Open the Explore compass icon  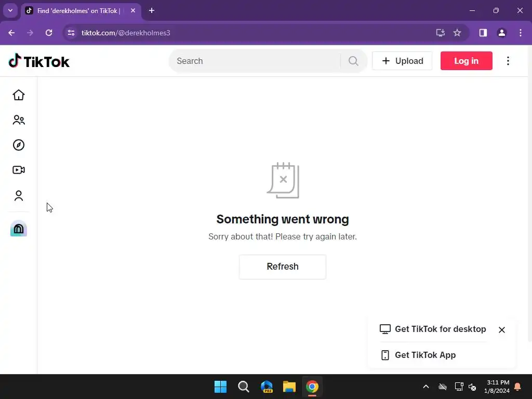(x=19, y=145)
